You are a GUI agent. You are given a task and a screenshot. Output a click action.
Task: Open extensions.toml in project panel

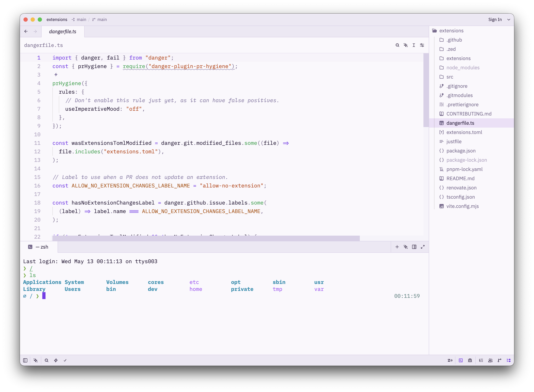pos(472,132)
